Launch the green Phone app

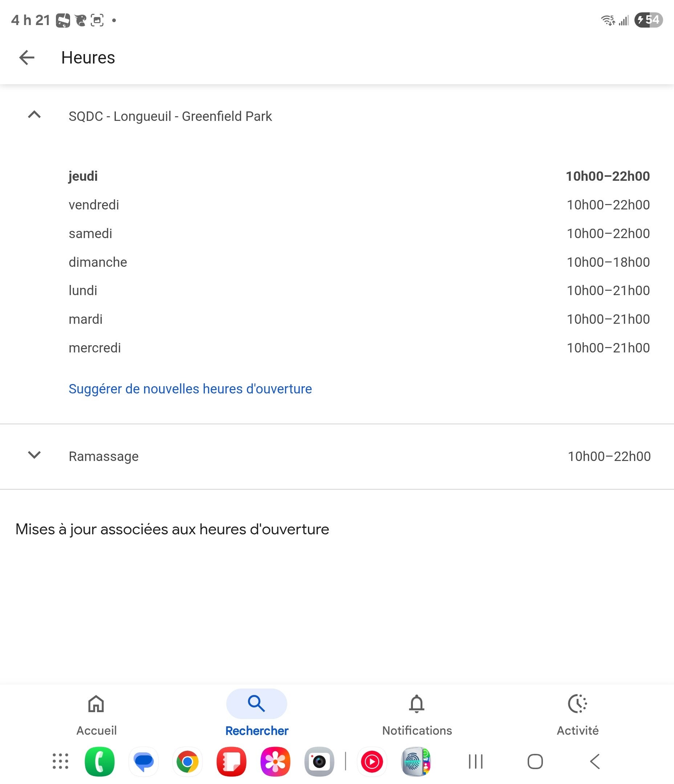pos(100,761)
